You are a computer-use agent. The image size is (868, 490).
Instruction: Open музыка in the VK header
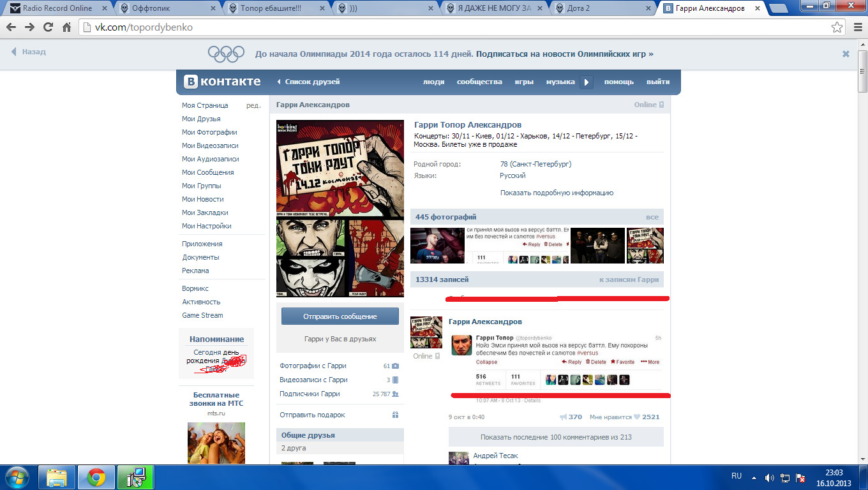click(560, 82)
